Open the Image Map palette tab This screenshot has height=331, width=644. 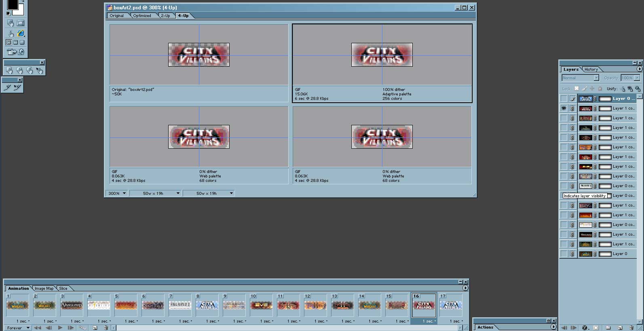pyautogui.click(x=44, y=289)
